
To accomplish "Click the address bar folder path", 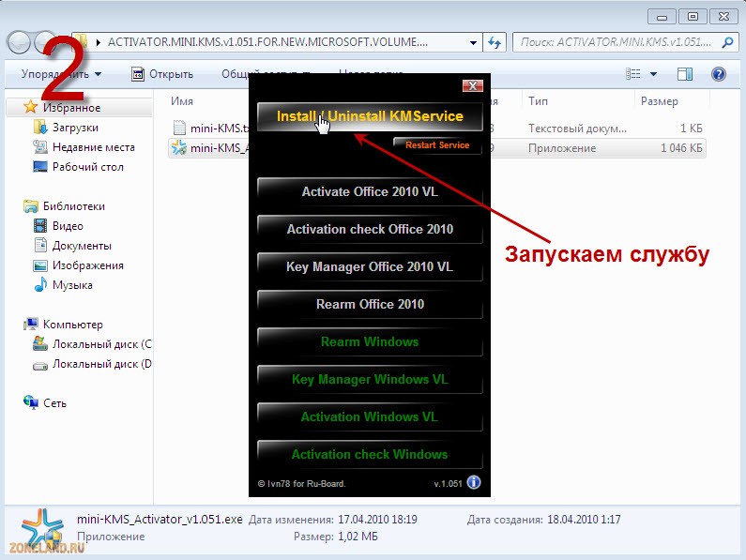I will click(x=267, y=42).
